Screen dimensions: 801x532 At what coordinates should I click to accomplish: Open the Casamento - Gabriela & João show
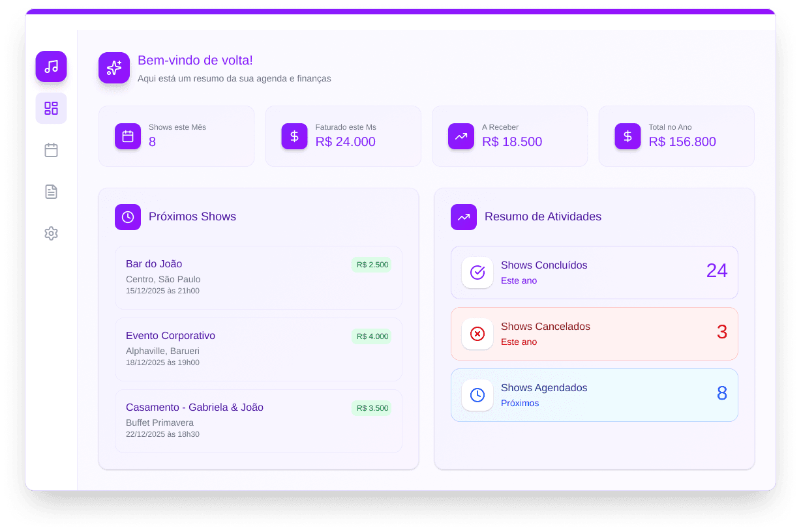click(x=258, y=421)
